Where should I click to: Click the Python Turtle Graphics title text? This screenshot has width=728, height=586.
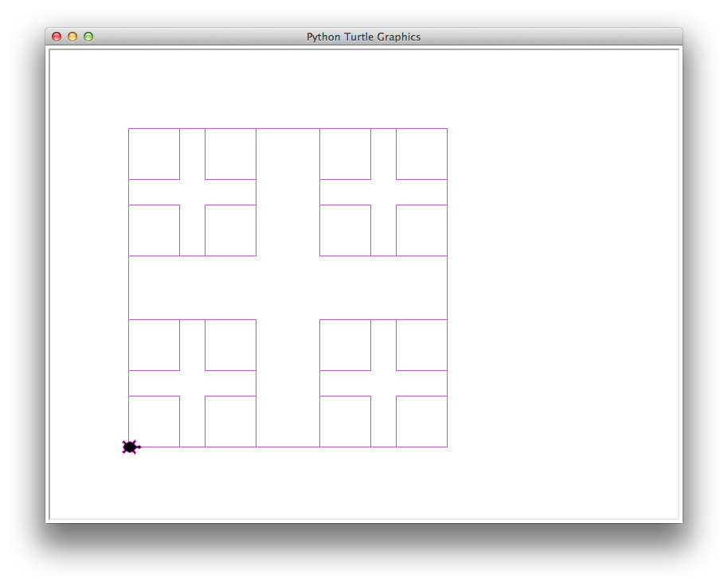click(x=363, y=37)
